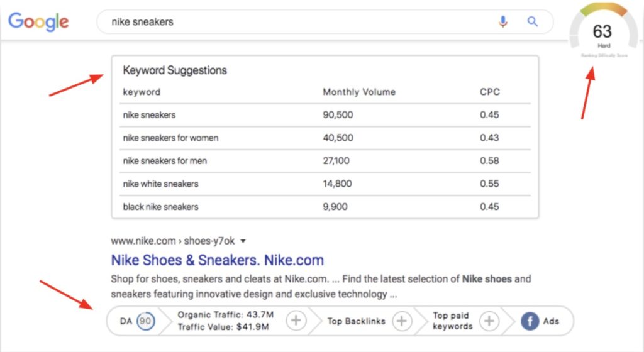The height and width of the screenshot is (352, 644).
Task: Click monthly volume value 9,900
Action: coord(335,207)
